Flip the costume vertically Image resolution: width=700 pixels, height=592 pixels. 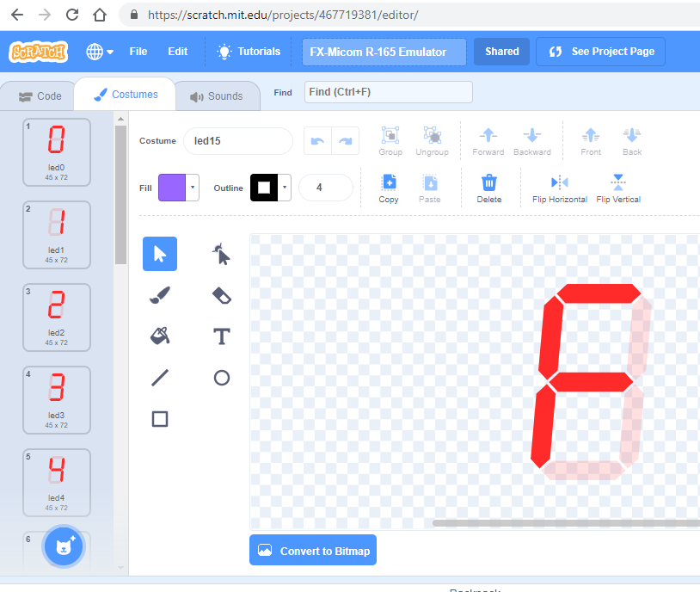618,188
